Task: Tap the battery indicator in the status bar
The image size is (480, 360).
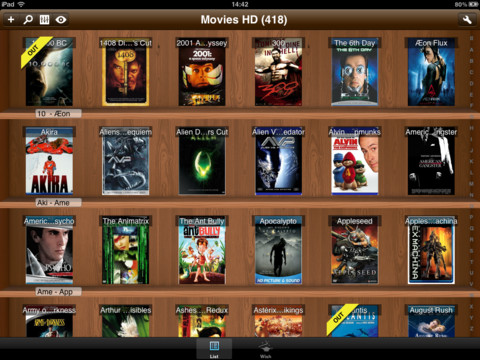Action: 474,4
